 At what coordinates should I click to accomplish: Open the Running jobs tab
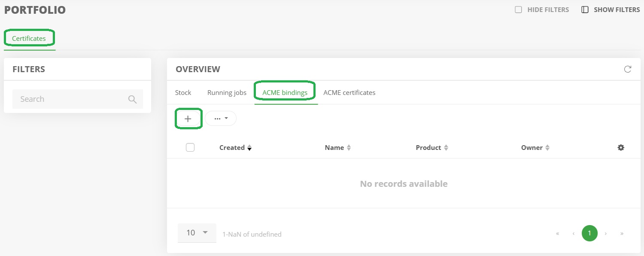pos(227,92)
